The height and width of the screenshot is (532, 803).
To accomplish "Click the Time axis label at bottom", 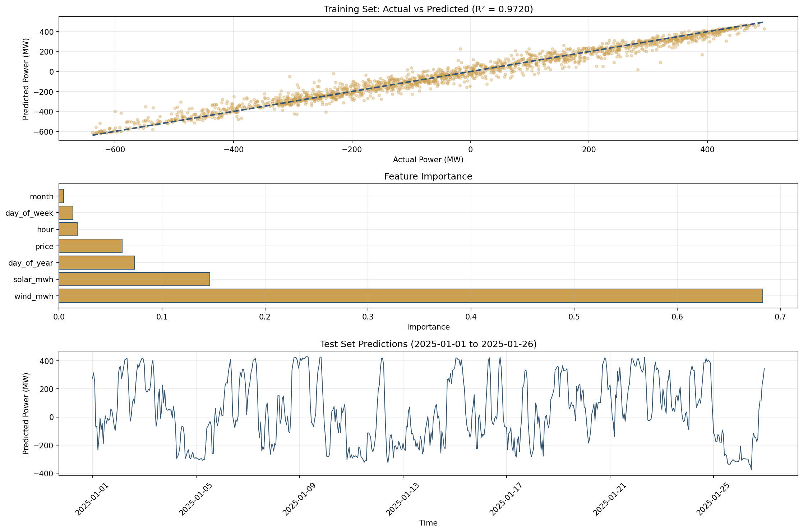I will tap(428, 523).
